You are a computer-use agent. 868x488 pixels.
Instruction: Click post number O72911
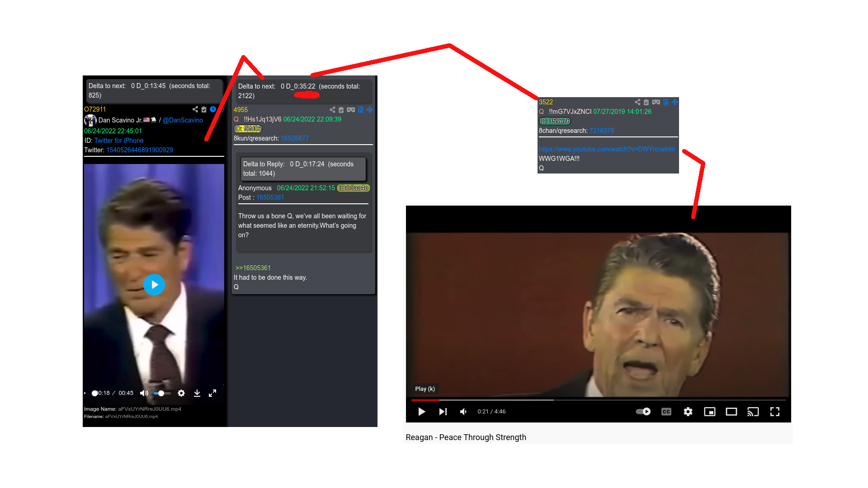tap(95, 109)
